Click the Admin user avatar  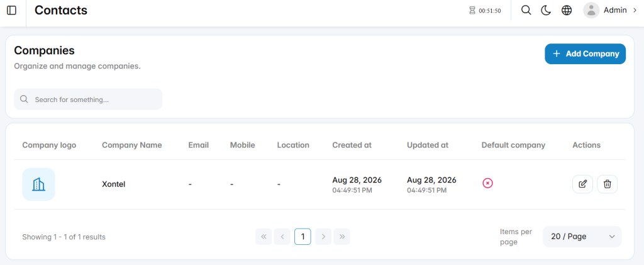[591, 10]
